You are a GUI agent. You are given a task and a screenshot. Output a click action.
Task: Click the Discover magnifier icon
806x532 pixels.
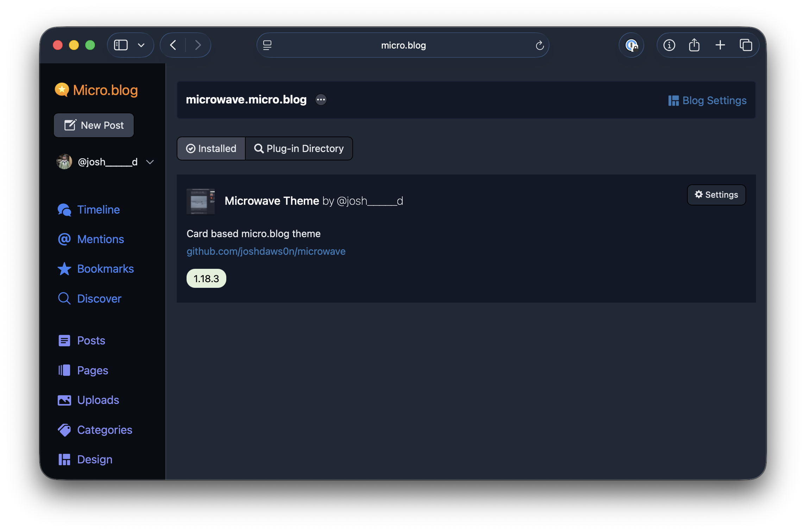[x=64, y=298]
